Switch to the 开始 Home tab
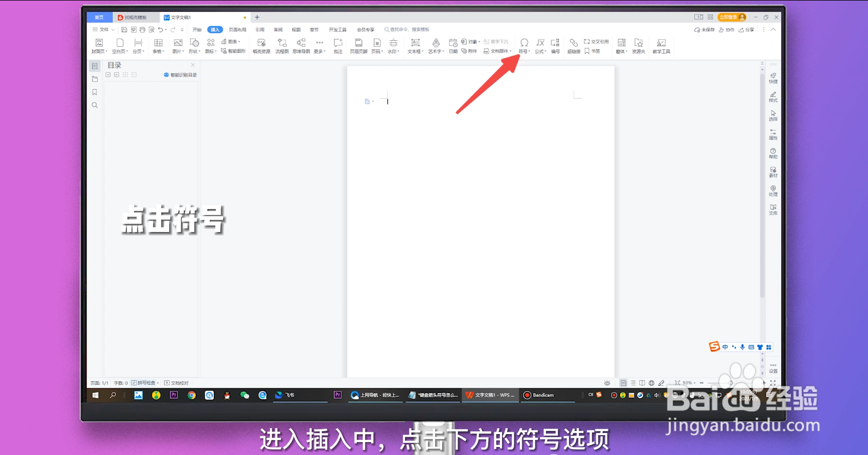The height and width of the screenshot is (455, 868). (x=197, y=29)
